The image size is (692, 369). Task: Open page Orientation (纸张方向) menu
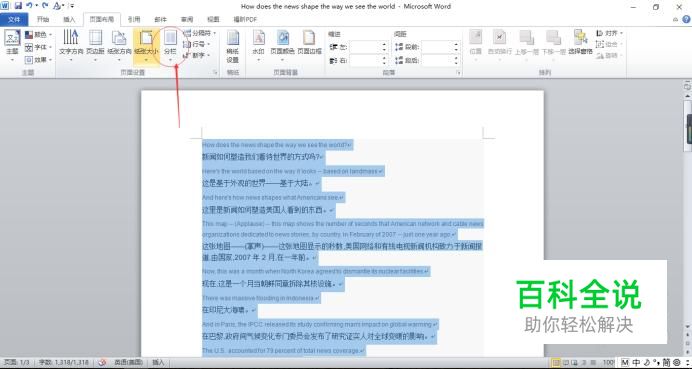pyautogui.click(x=119, y=46)
